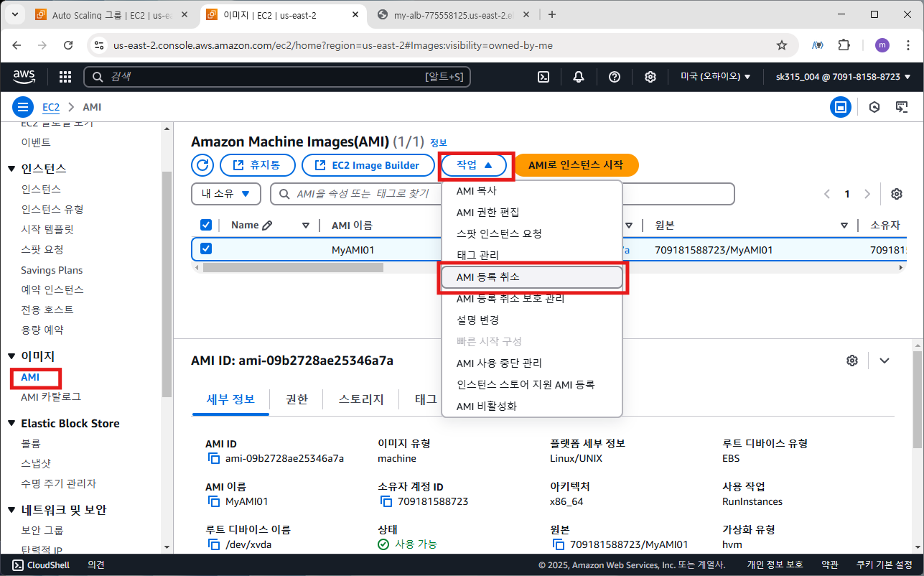Click the hexagon icon in breadcrumb bar
The width and height of the screenshot is (924, 576).
click(x=874, y=108)
